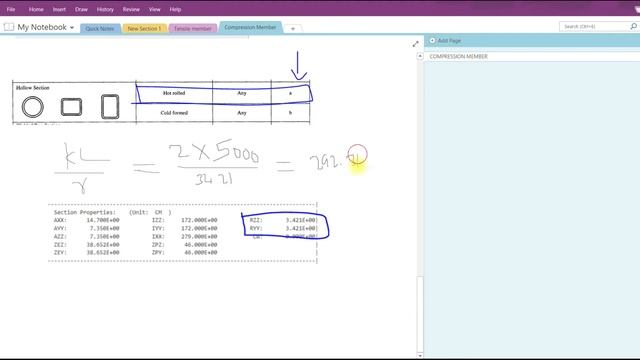Image resolution: width=640 pixels, height=360 pixels.
Task: Click the scroll up arrow of the page
Action: (x=420, y=56)
